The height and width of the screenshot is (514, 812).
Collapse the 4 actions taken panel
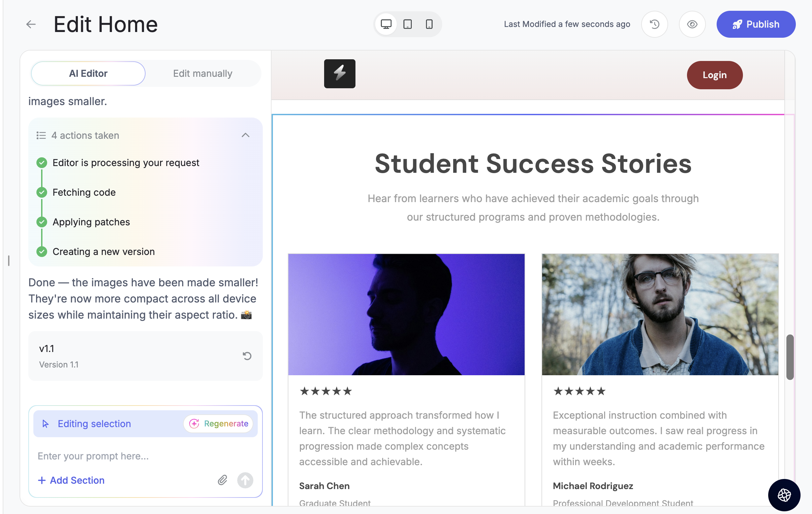pos(246,135)
